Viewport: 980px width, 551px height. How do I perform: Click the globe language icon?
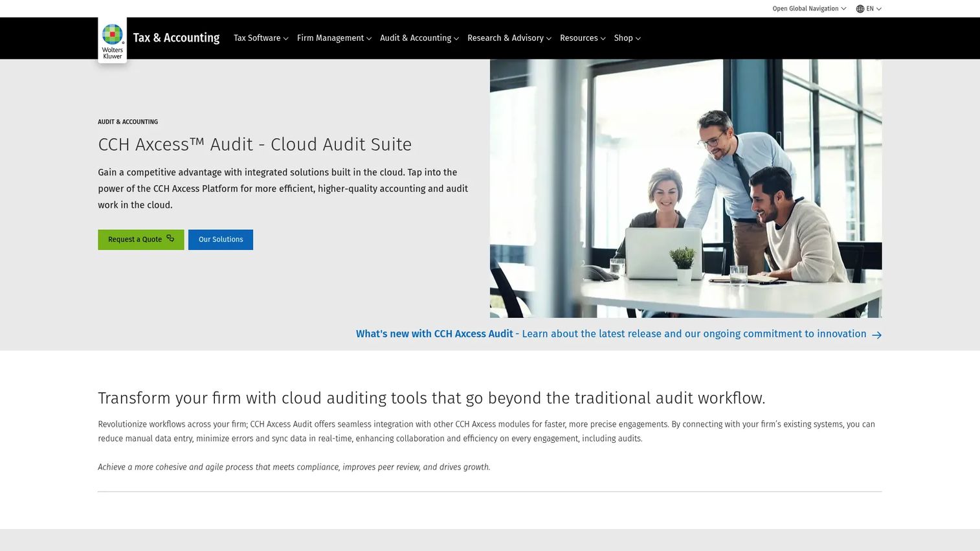pos(860,9)
